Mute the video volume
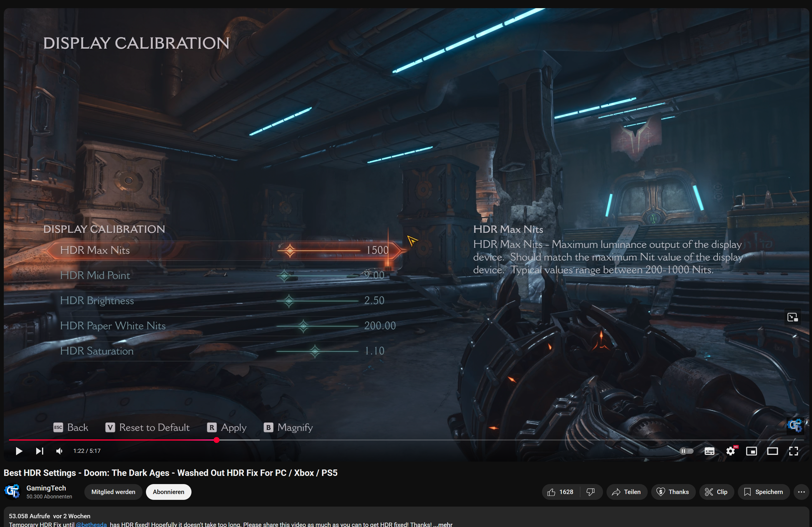The height and width of the screenshot is (527, 812). [59, 451]
